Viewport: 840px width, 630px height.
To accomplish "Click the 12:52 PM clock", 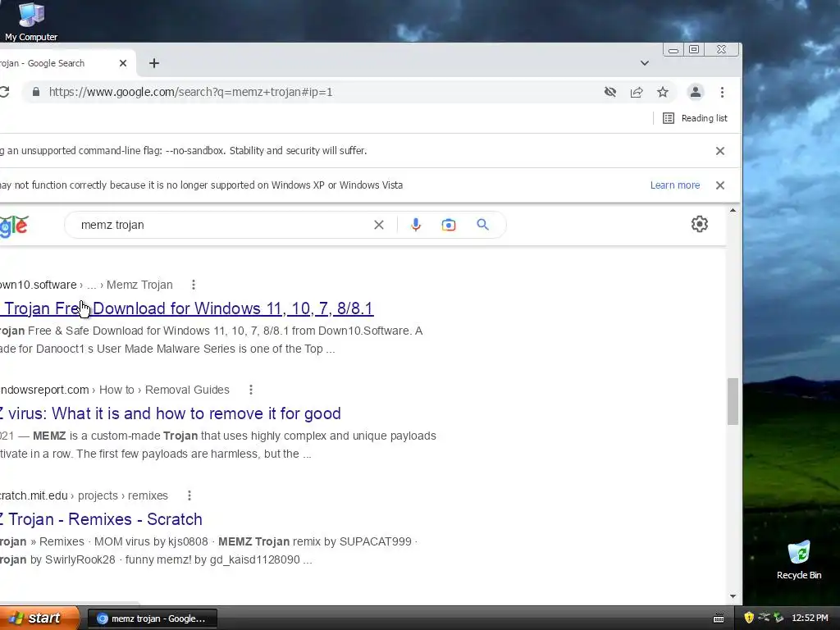I will point(810,619).
